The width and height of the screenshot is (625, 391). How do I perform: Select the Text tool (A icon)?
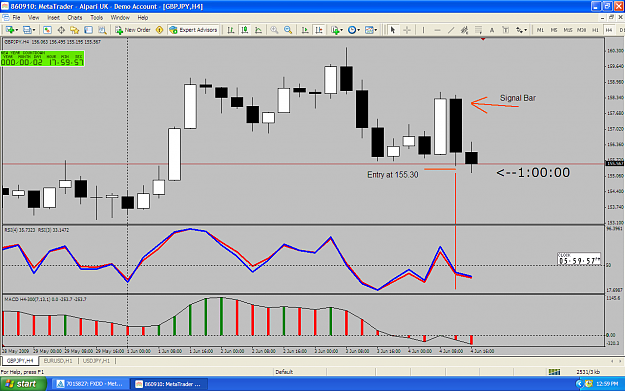492,30
